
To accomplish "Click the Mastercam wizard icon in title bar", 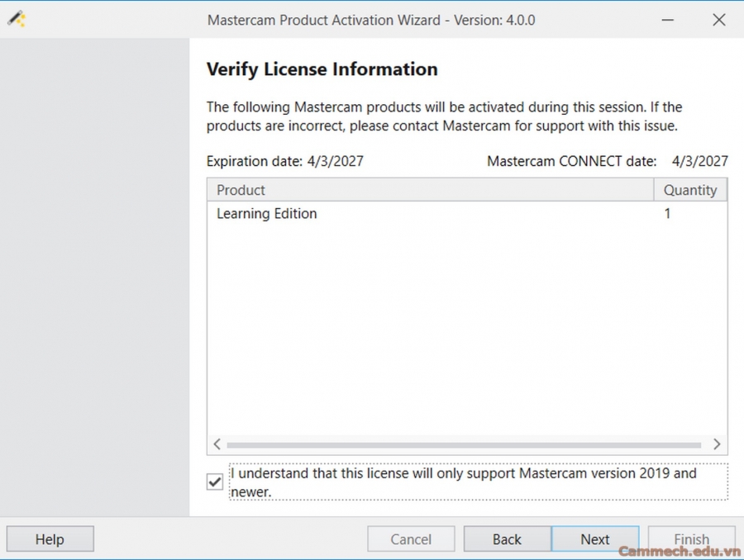I will 17,20.
